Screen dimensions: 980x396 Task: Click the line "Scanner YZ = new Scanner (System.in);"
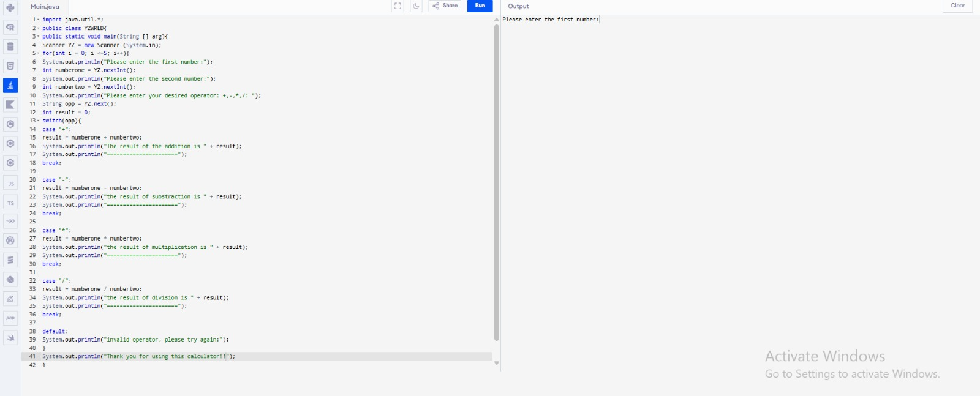[102, 45]
